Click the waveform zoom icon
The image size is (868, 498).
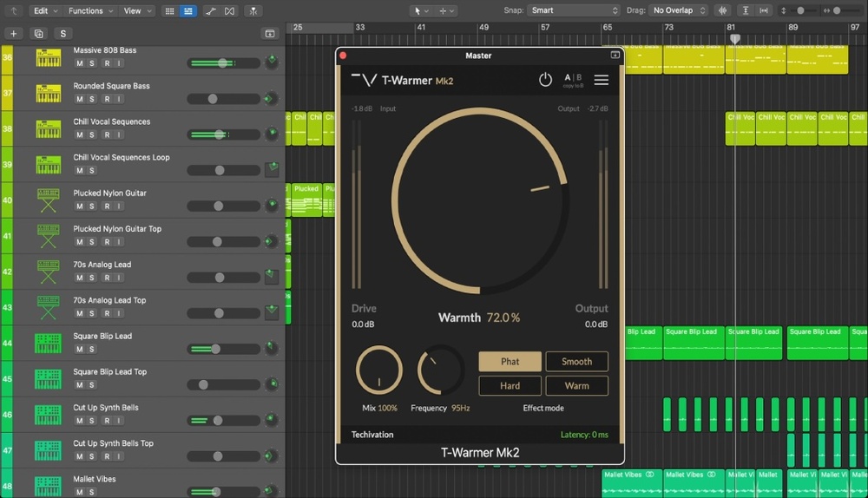tap(722, 10)
